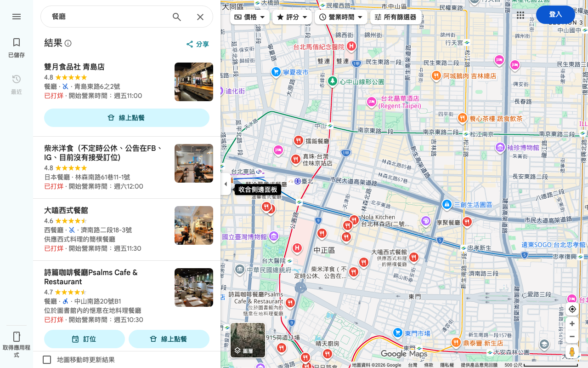588x368 pixels.
Task: Zoom out with the minus button
Action: tap(572, 337)
